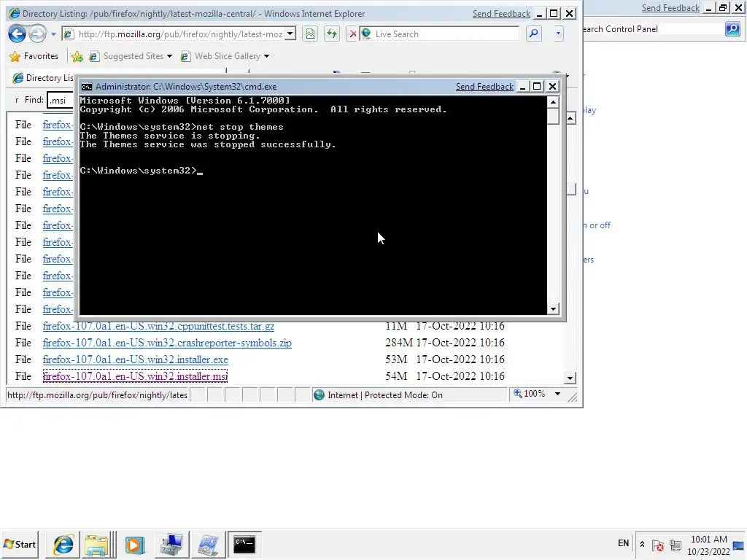
Task: Open Internet Explorer from the taskbar
Action: coord(63,544)
